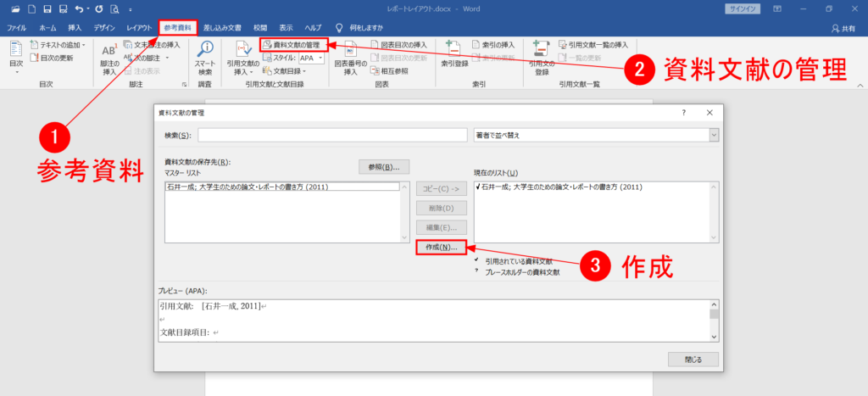Click the 検索 search input field
The height and width of the screenshot is (396, 868).
(x=332, y=135)
